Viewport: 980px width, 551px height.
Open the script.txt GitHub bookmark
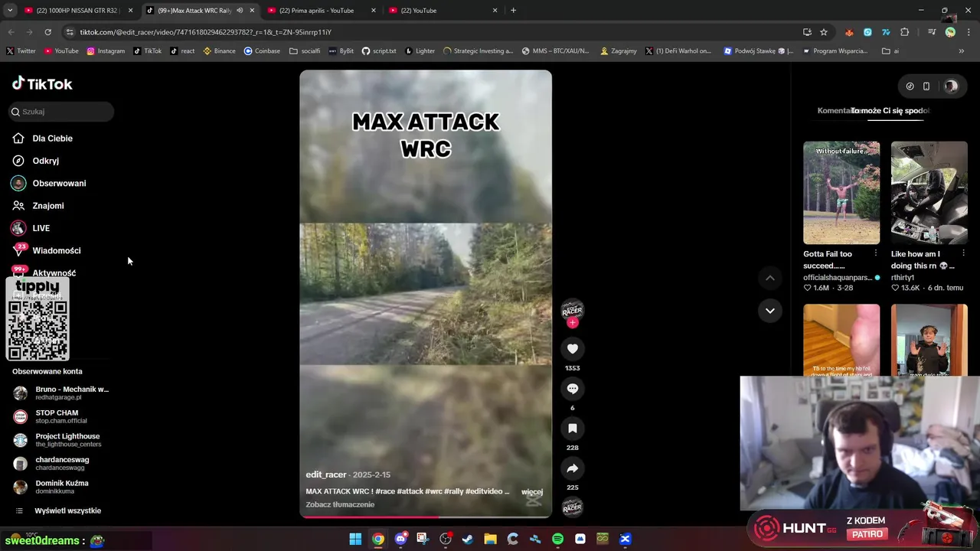point(379,51)
